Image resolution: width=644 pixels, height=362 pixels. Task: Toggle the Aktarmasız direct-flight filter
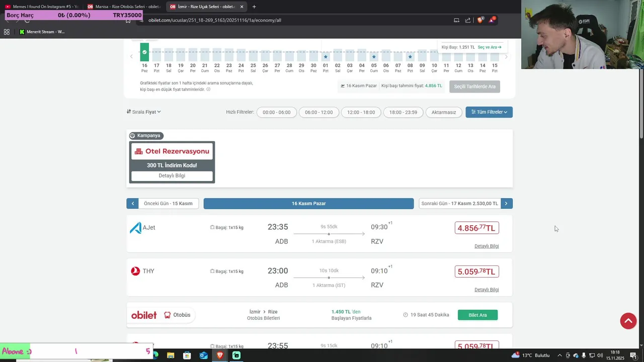point(444,112)
